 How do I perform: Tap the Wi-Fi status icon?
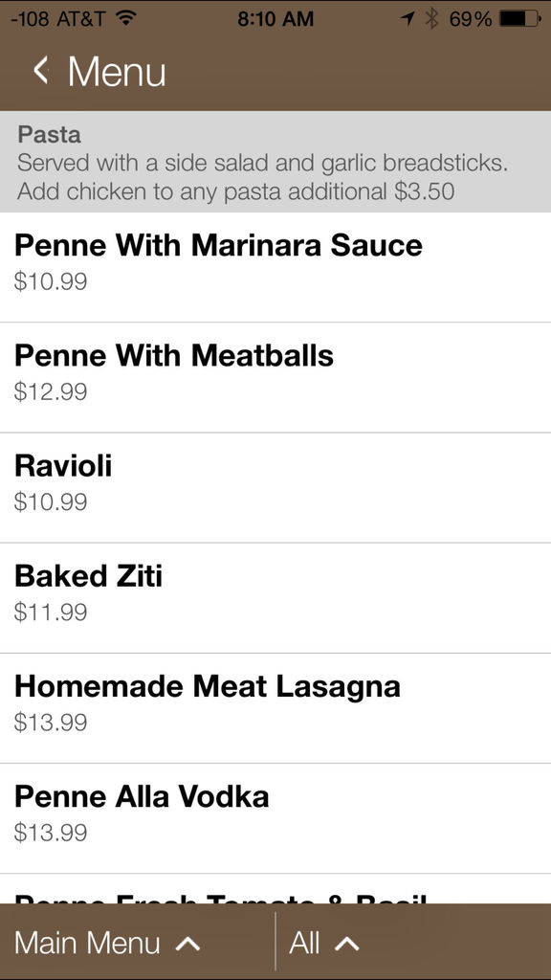[x=125, y=19]
